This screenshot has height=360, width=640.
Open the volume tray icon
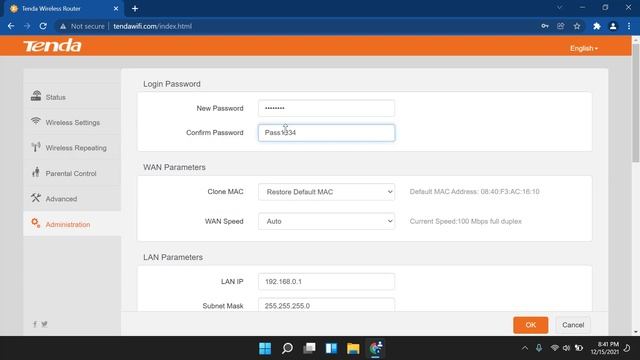click(x=566, y=348)
